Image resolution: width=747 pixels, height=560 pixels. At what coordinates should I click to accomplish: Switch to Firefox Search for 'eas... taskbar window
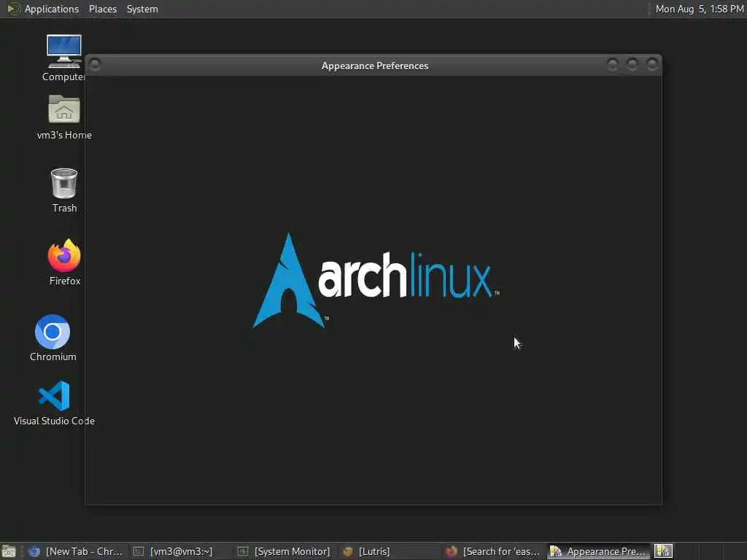point(494,551)
